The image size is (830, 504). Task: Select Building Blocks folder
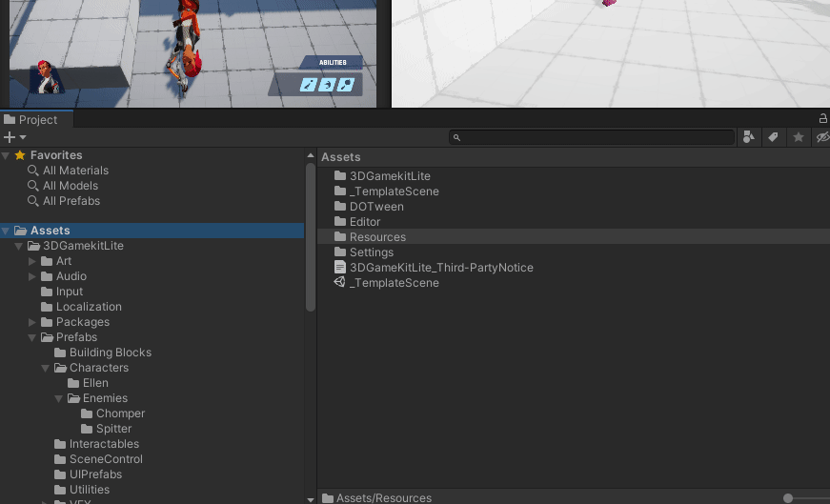click(111, 353)
